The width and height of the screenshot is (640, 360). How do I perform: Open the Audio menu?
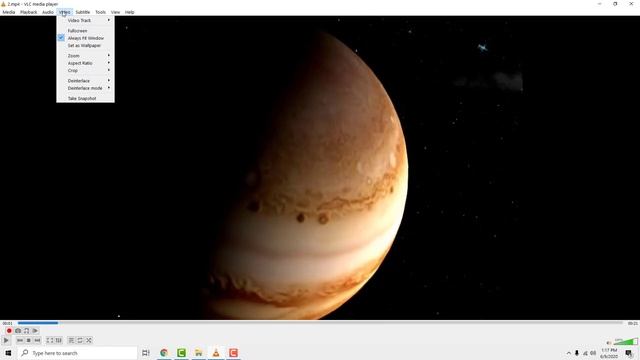coord(48,12)
